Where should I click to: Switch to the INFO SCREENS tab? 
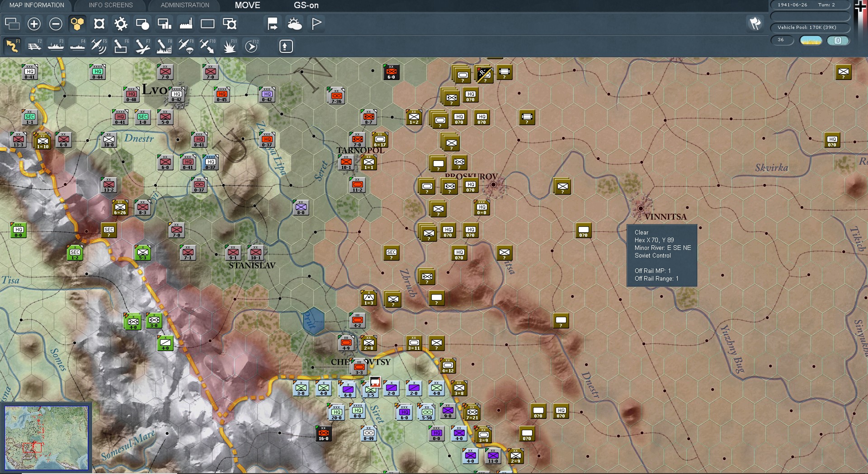pos(111,5)
